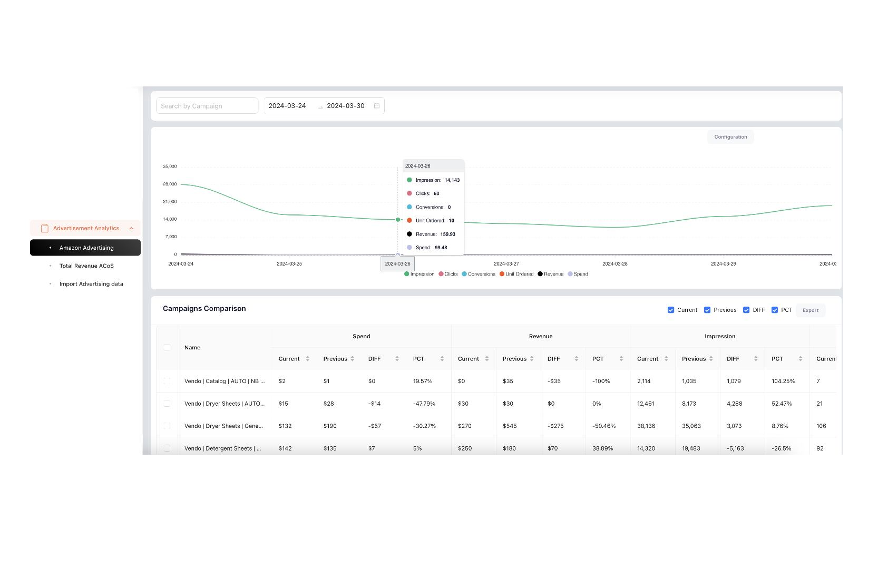Select the Vendo Dryer Sheets AUTO row checkbox
The image size is (878, 588).
click(x=167, y=404)
